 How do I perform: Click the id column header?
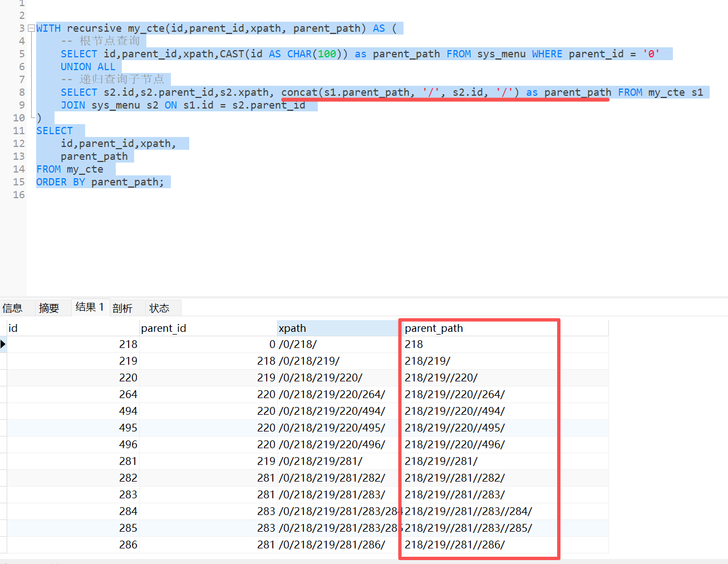pos(73,328)
